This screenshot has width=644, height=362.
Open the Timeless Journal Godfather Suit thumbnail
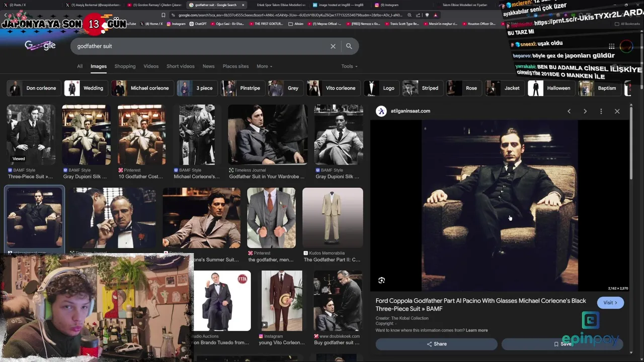point(268,135)
